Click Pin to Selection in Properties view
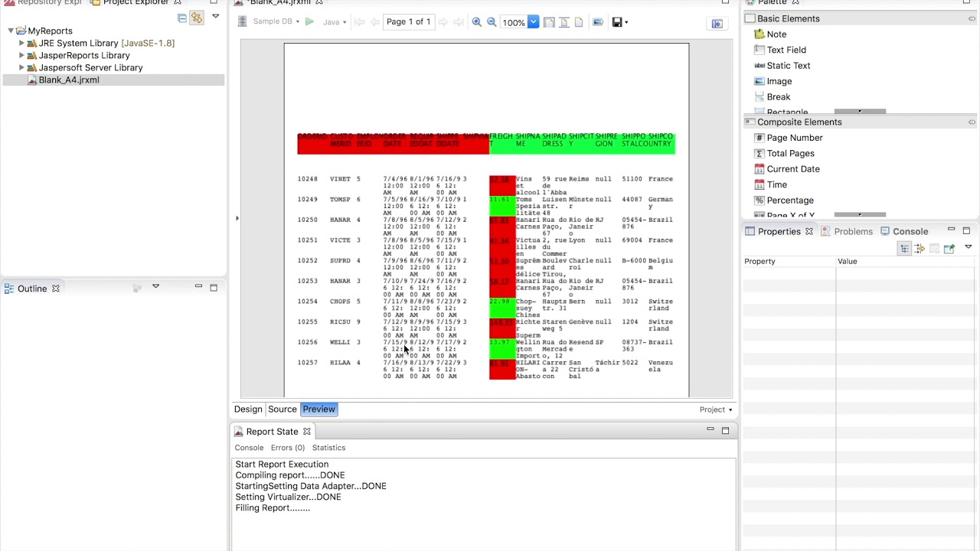The width and height of the screenshot is (980, 551). (x=949, y=249)
